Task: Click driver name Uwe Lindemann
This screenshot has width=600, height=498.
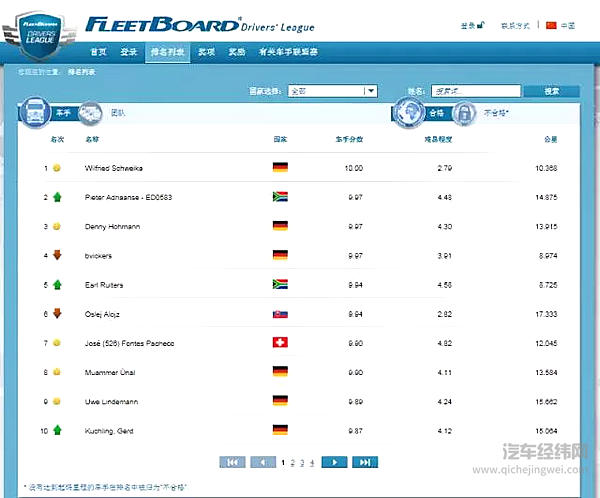Action: (111, 402)
